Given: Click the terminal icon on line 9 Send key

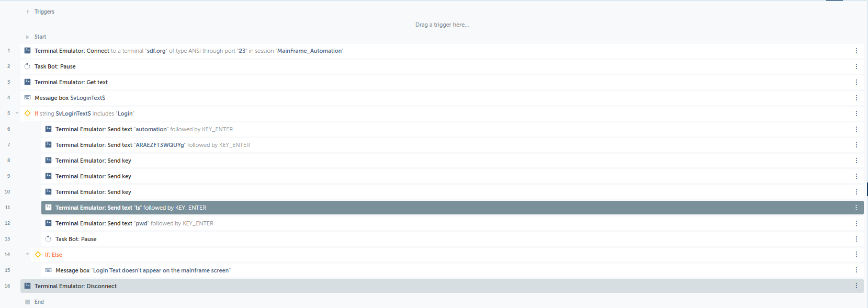Looking at the screenshot, I should [49, 176].
